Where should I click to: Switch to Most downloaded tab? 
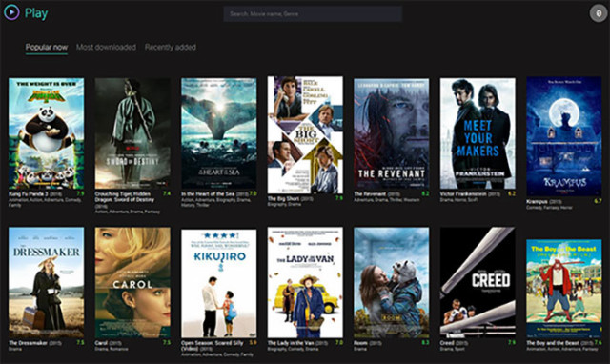click(106, 47)
